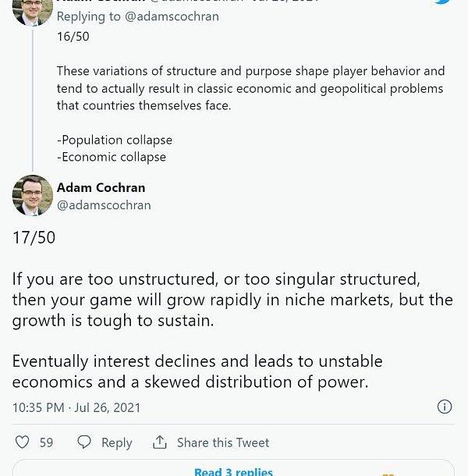
Task: Click the Twitter bird logo
Action: 443,2
